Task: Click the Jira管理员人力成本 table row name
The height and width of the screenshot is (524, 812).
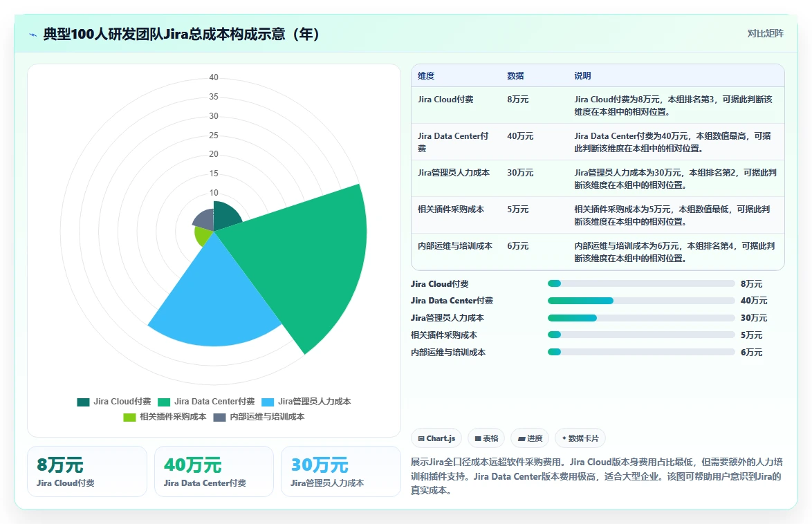Action: coord(454,173)
